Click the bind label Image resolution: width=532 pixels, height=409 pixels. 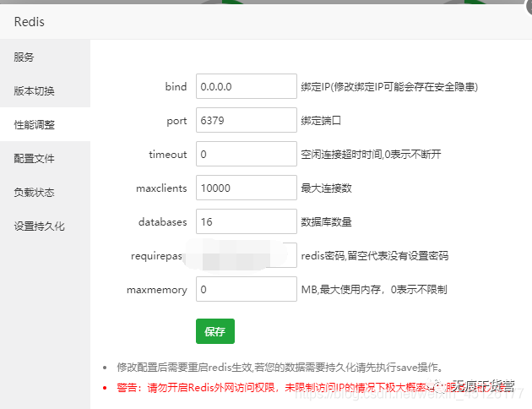(176, 86)
